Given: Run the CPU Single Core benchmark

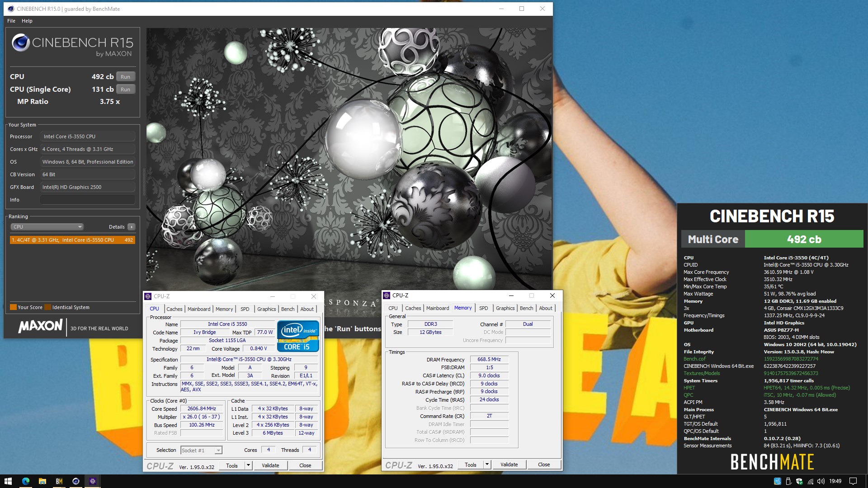Looking at the screenshot, I should 126,89.
